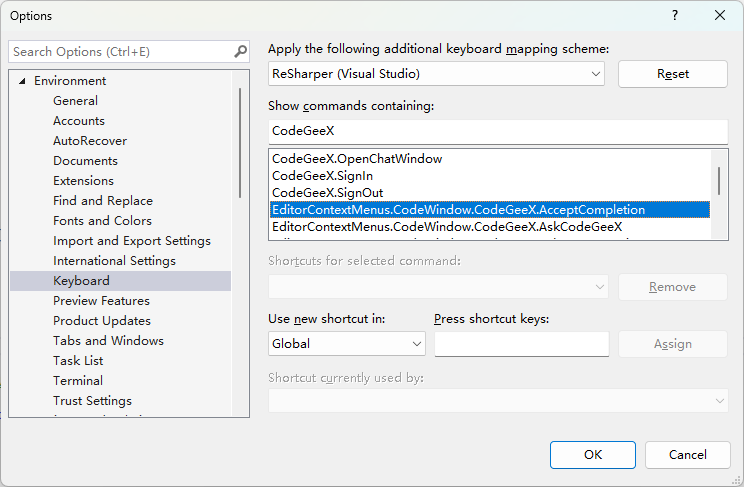744x487 pixels.
Task: Click the 'Show commands containing' text box
Action: 497,131
